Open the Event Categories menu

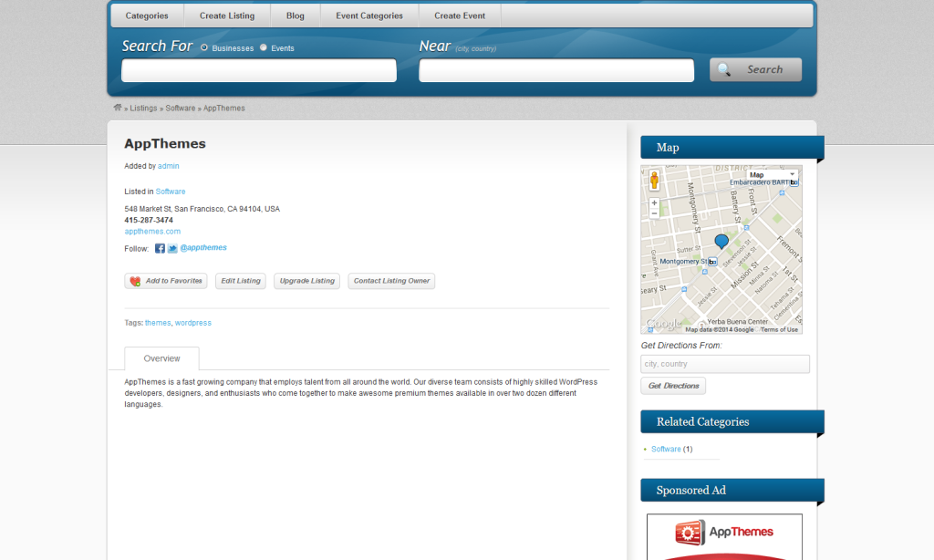pos(369,16)
